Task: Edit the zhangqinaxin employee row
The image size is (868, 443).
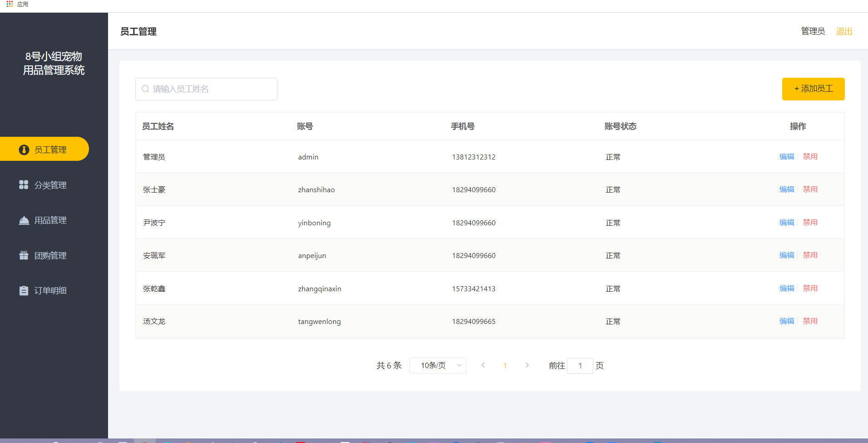Action: tap(787, 289)
